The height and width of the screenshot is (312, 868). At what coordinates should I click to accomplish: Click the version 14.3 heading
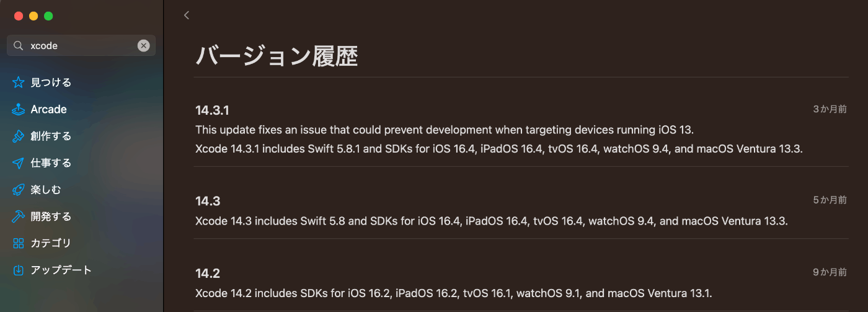click(208, 201)
